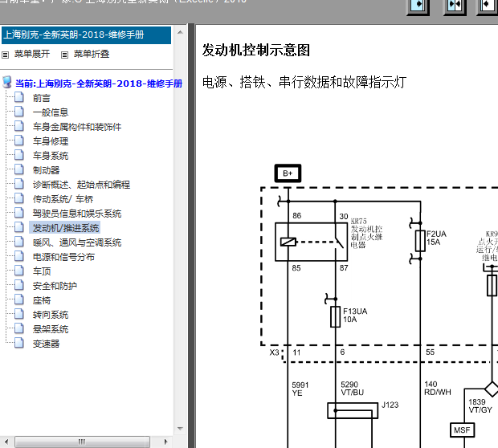Click the page icon next to 变速器
Screen dimensions: 498x448
pyautogui.click(x=19, y=342)
